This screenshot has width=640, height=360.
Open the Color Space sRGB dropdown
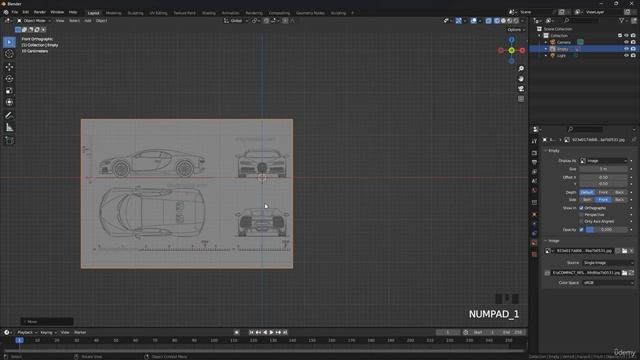[x=608, y=283]
